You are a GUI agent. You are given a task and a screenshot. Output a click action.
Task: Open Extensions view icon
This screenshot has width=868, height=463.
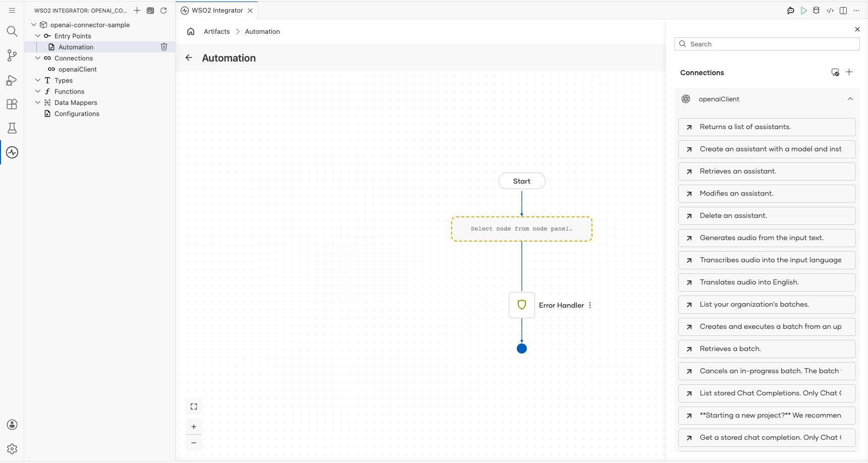pyautogui.click(x=12, y=104)
